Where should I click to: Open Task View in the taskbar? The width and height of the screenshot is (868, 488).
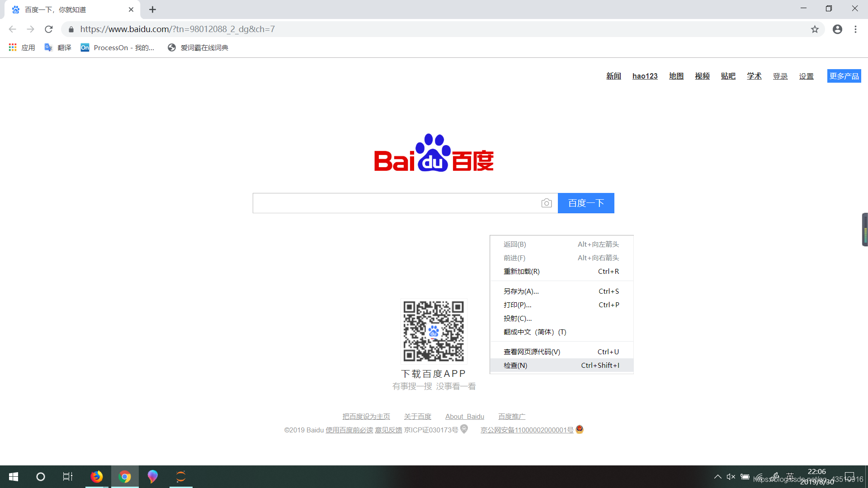[68, 477]
